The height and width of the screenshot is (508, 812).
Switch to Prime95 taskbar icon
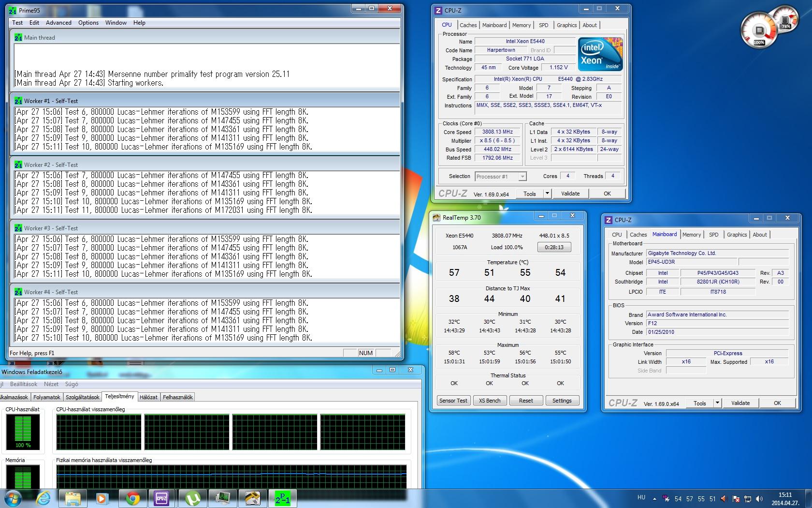pyautogui.click(x=282, y=498)
